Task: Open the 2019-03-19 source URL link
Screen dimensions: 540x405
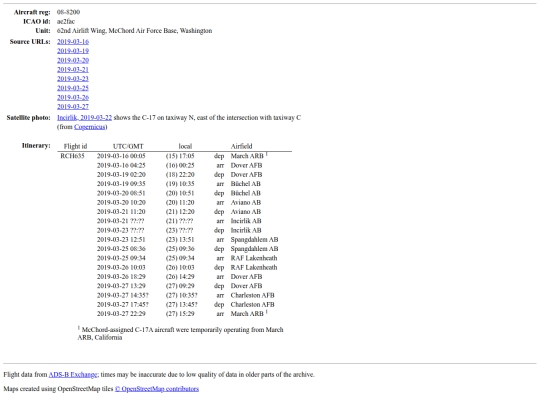Action: (x=73, y=51)
